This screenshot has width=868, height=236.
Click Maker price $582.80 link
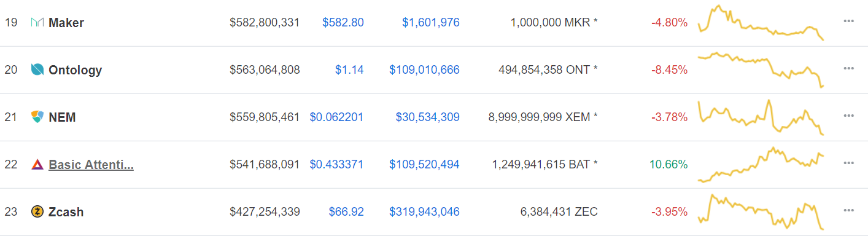[343, 23]
